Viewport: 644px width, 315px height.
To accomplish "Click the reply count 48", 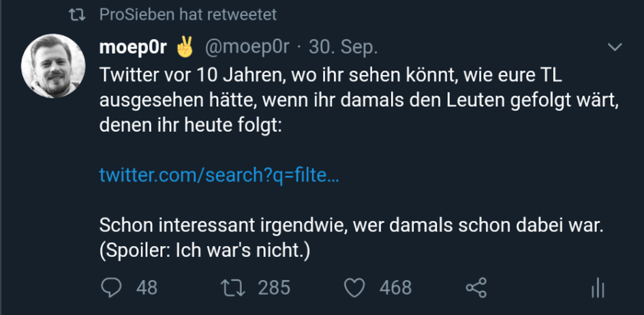I will click(147, 288).
